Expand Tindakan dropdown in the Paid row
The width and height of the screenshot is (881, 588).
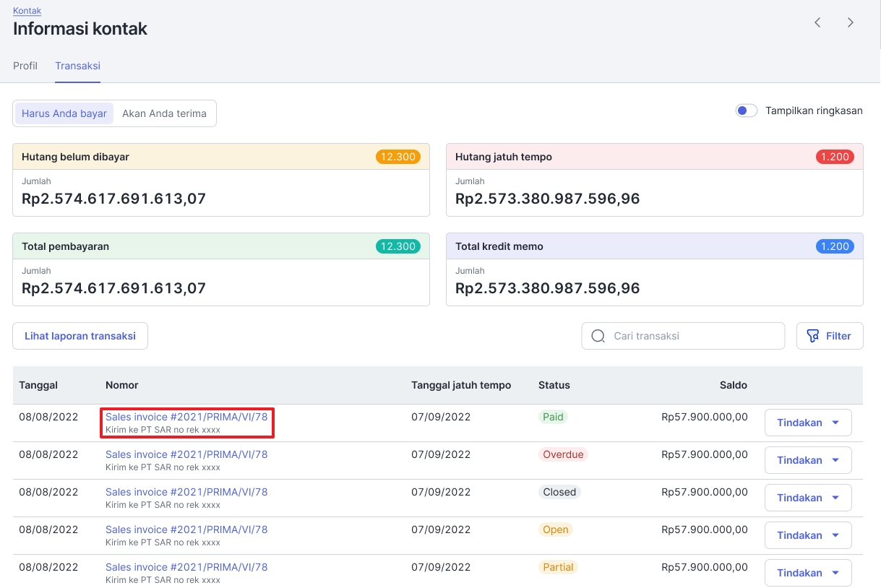(808, 423)
